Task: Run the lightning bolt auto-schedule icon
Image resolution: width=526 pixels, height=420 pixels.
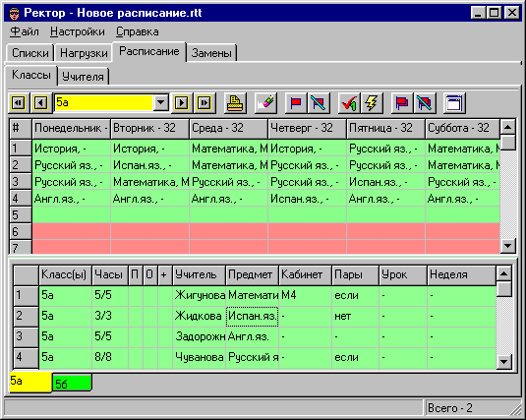Action: coord(372,102)
